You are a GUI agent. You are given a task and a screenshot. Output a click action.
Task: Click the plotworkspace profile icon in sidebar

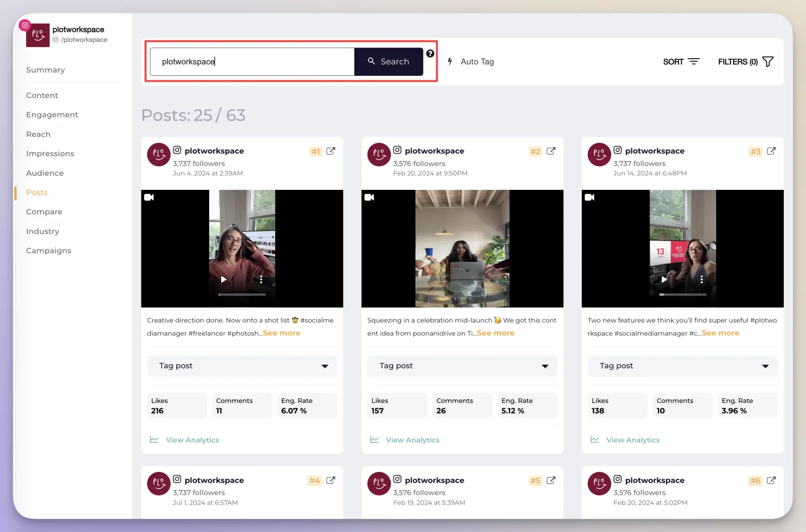[37, 34]
